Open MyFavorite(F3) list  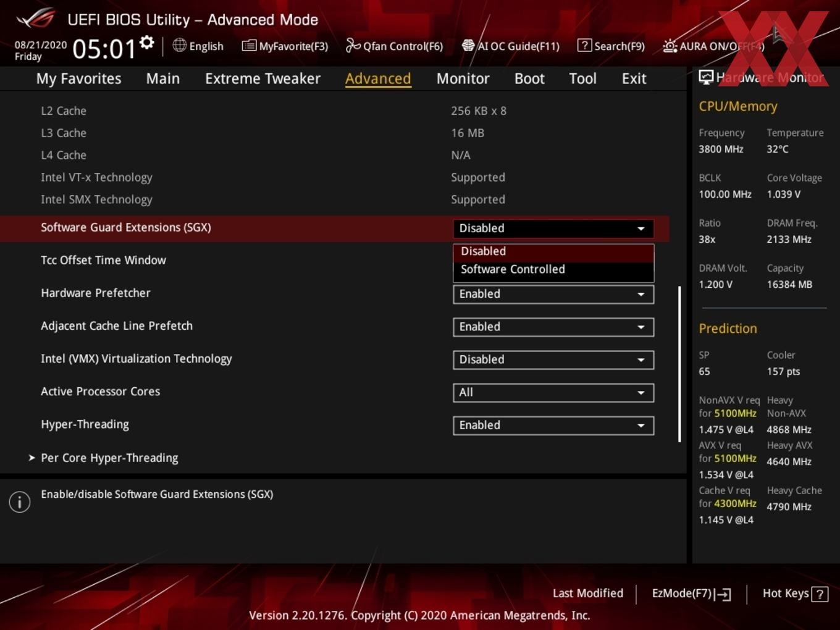click(x=285, y=46)
